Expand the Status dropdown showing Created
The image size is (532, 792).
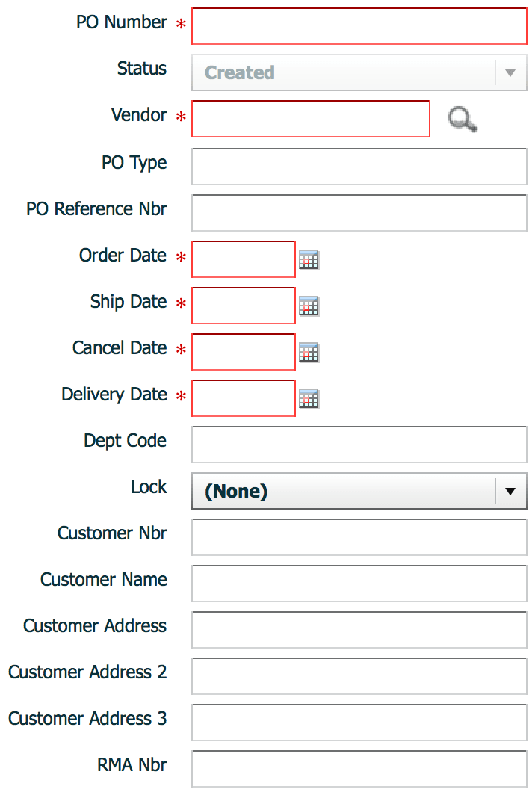tap(359, 72)
